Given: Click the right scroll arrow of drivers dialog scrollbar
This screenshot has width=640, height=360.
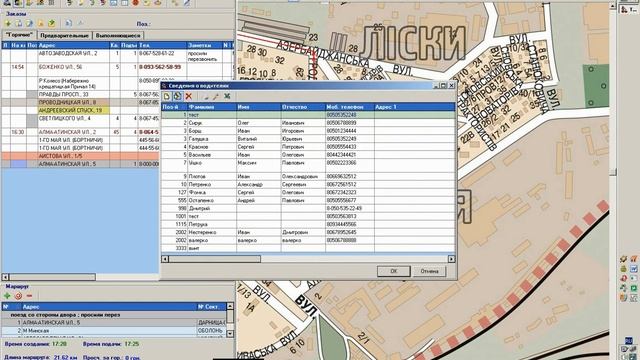Looking at the screenshot, I should point(451,259).
